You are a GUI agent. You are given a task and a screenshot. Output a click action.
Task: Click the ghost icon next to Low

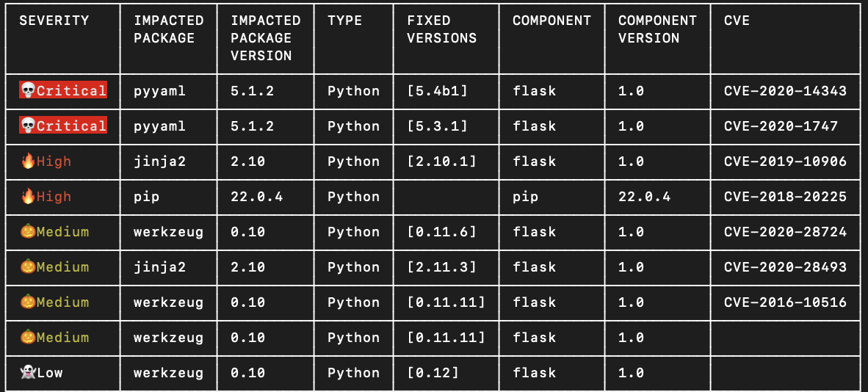point(27,373)
